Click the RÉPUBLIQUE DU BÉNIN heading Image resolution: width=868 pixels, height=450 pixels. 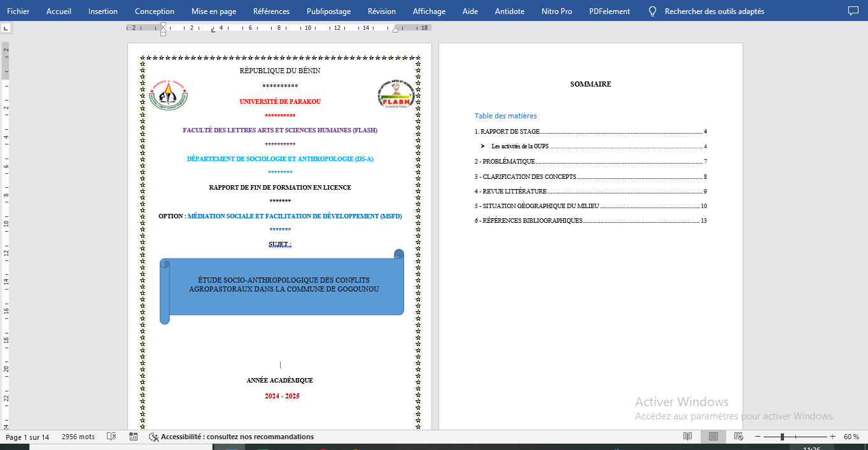tap(280, 71)
